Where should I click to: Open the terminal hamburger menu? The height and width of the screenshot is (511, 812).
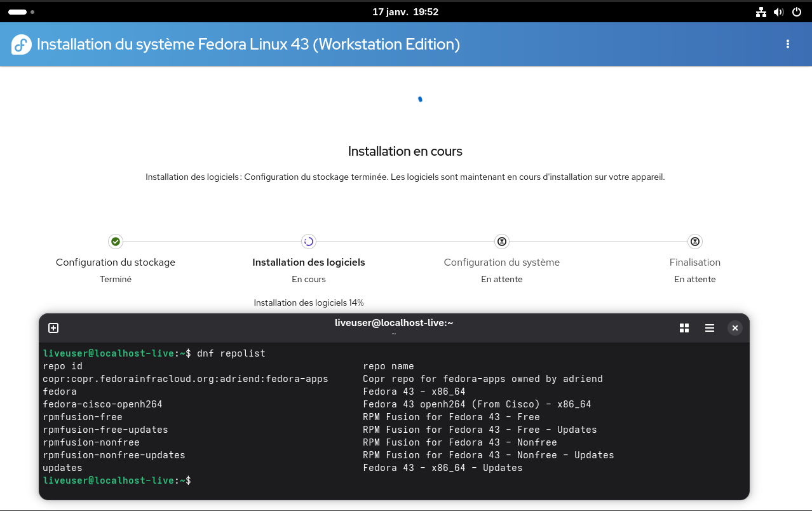710,328
